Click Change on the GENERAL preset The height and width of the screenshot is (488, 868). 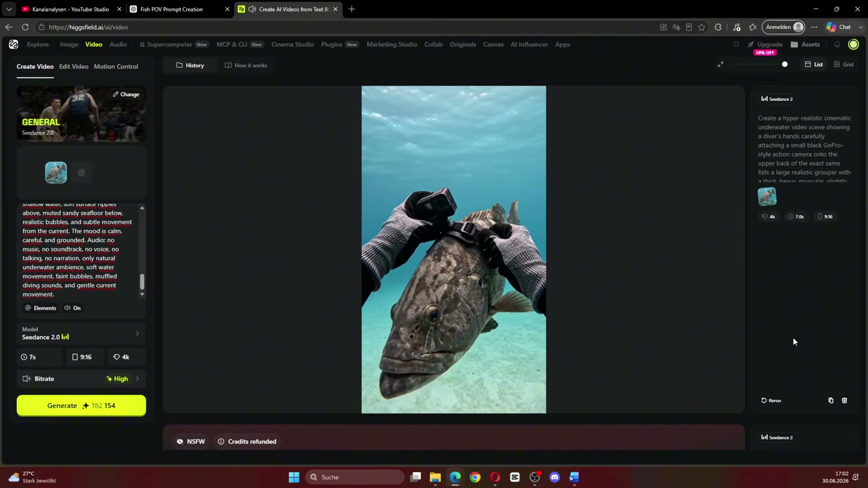[x=126, y=94]
